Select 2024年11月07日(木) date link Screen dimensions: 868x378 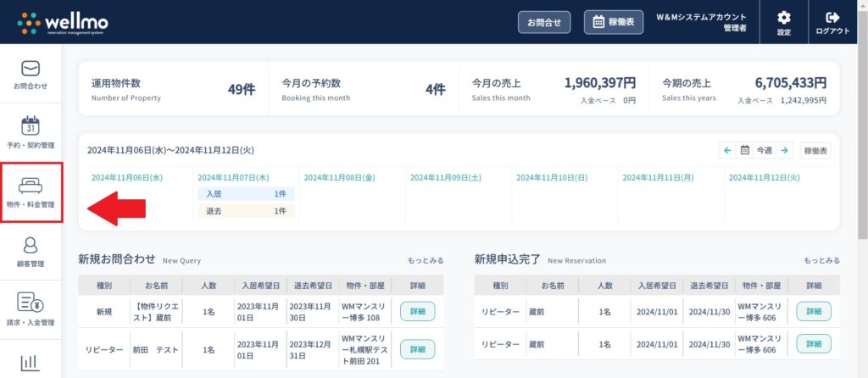(233, 178)
